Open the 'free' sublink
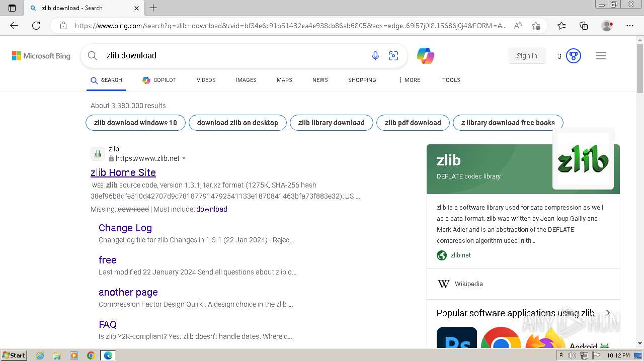 (x=108, y=260)
